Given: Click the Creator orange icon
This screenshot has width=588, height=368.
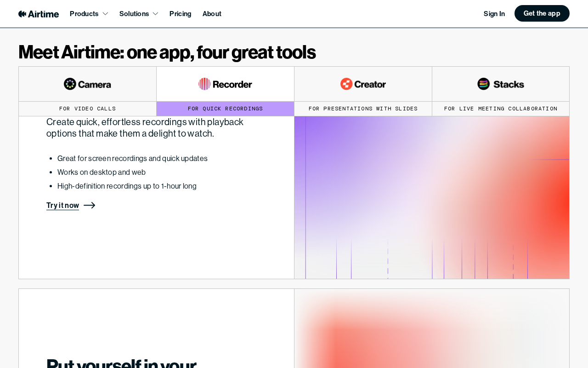Looking at the screenshot, I should [x=346, y=84].
